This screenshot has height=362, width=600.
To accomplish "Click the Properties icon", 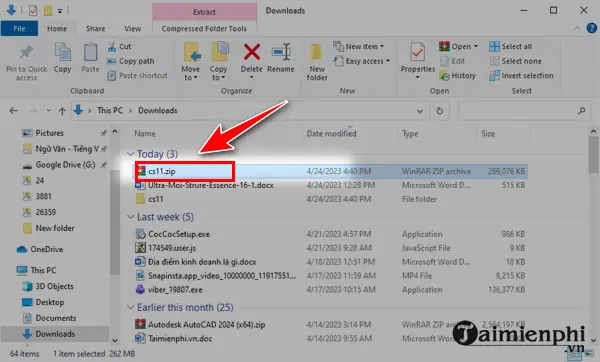I will coord(417,53).
